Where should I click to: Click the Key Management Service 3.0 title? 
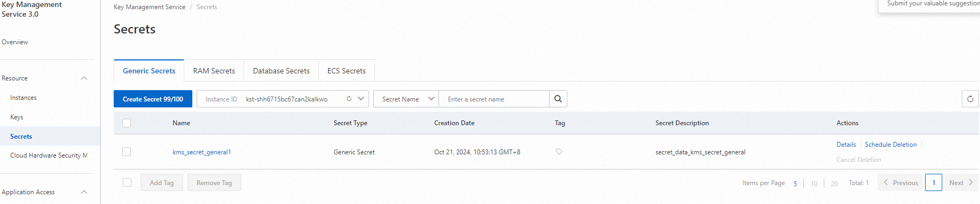click(x=32, y=9)
